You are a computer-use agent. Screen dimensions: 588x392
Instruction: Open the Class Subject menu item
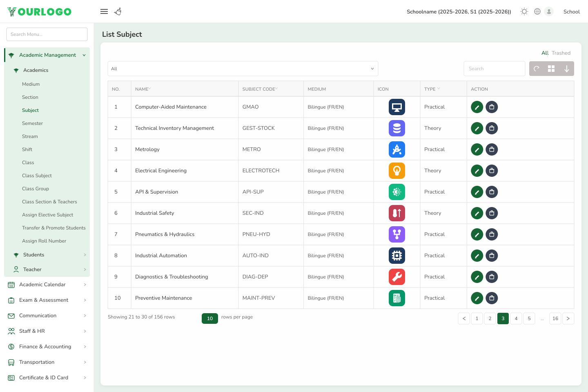point(37,176)
